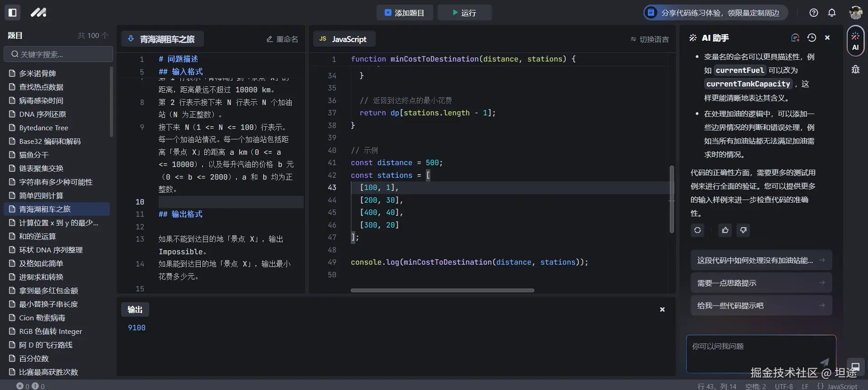The image size is (868, 390).
Task: Like the AI response with thumbs up
Action: tap(725, 230)
